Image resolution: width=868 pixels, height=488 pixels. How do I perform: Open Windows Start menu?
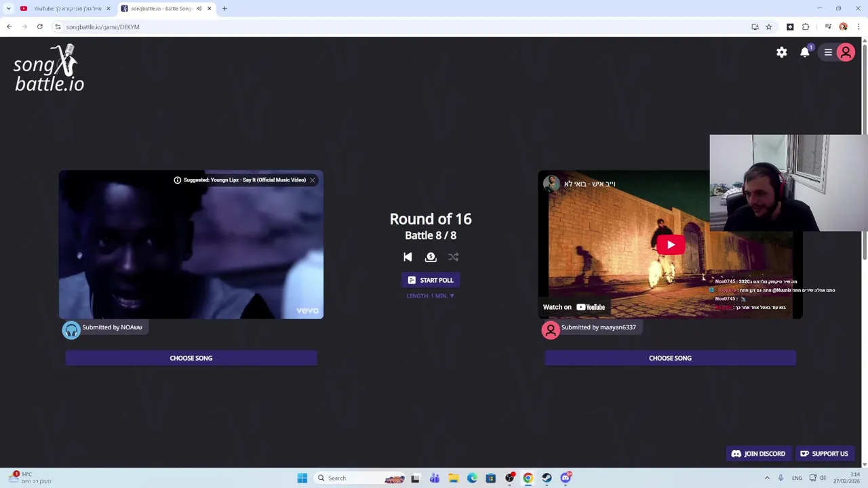pos(302,478)
